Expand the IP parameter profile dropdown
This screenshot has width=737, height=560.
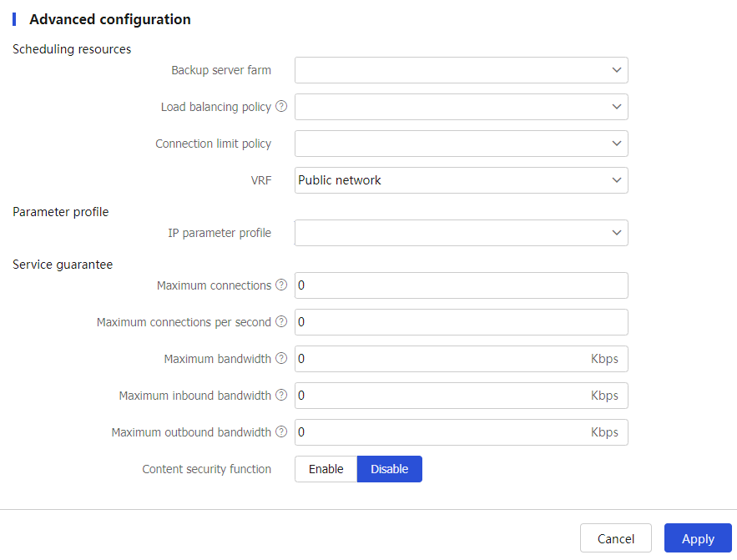pyautogui.click(x=461, y=233)
